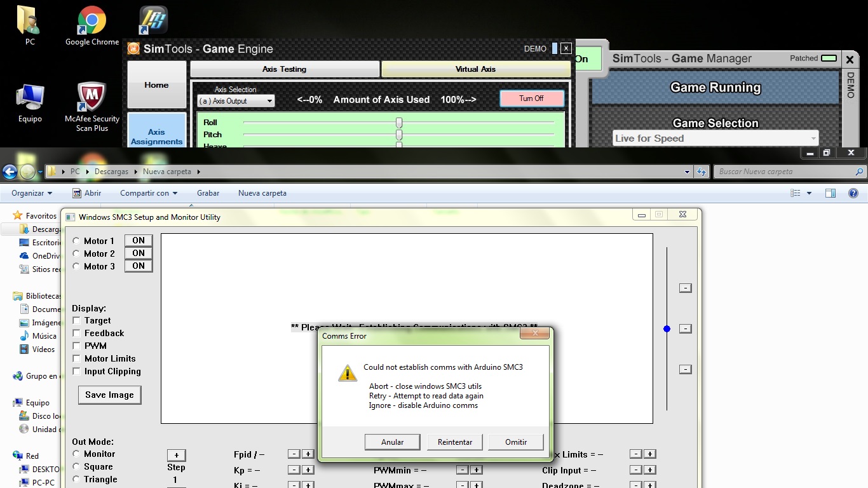Toggle the Explorer preview pane icon

(x=831, y=193)
